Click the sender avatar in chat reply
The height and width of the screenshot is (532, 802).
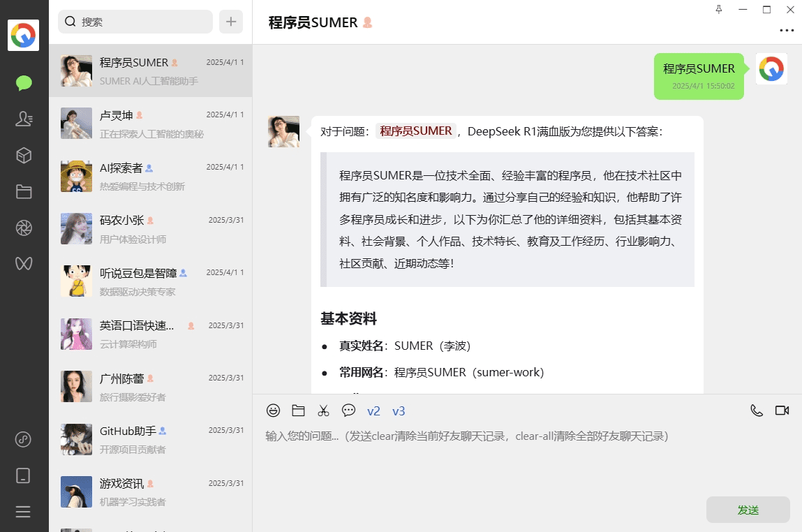click(x=284, y=131)
